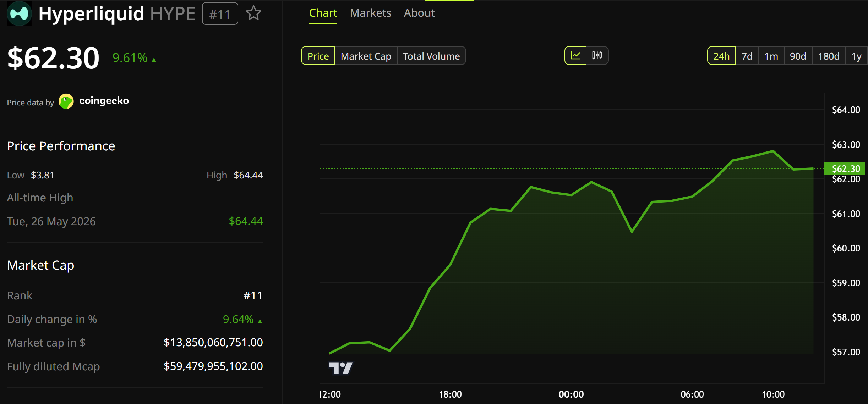Click the #11 rank badge

[220, 14]
